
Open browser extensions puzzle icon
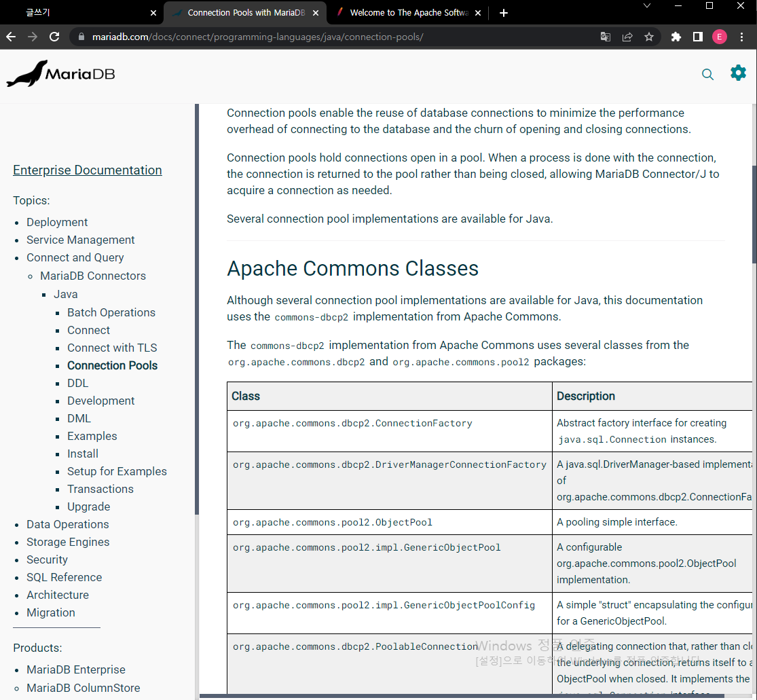676,37
